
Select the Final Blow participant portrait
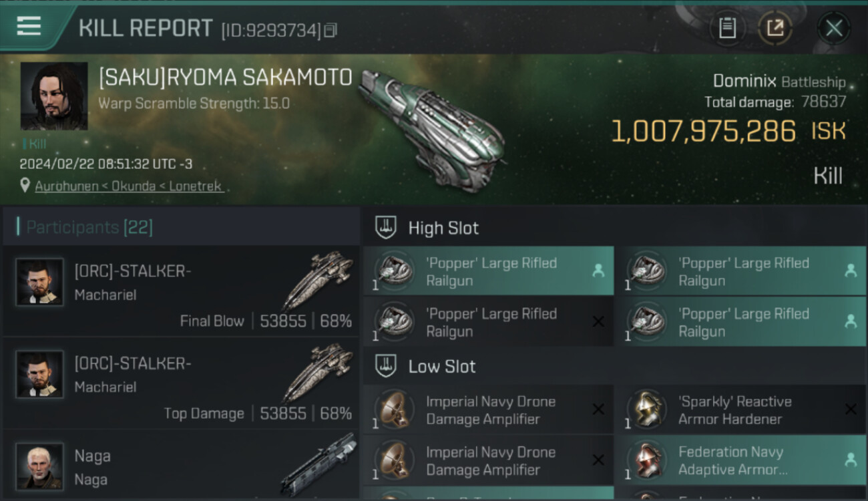40,283
